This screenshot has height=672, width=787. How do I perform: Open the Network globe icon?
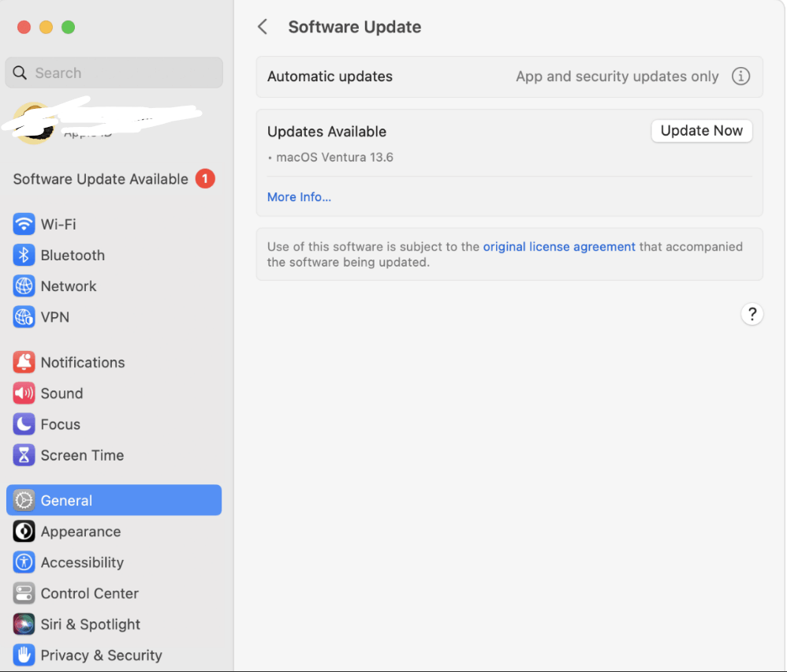24,286
